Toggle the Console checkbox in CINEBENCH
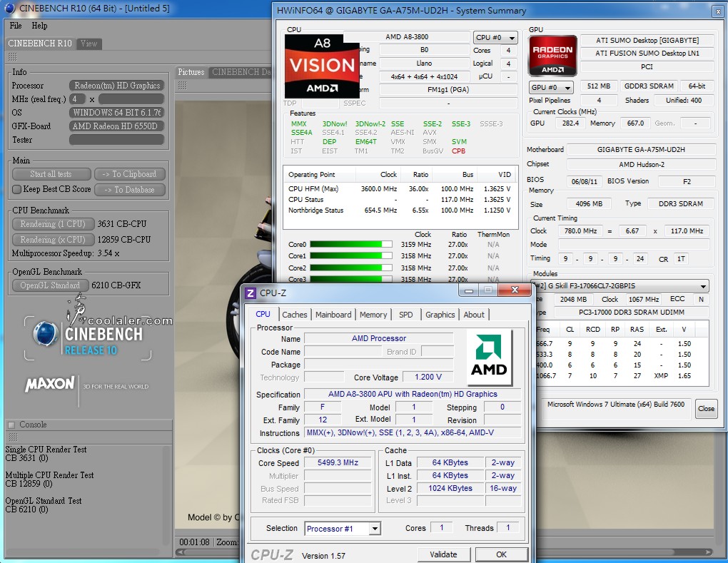Image resolution: width=728 pixels, height=563 pixels. coord(11,425)
